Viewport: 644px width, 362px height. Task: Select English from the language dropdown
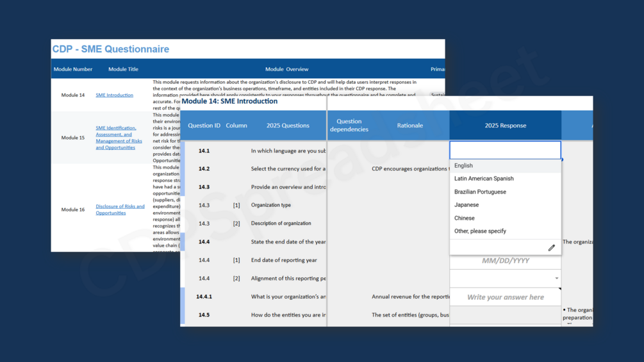coord(505,166)
